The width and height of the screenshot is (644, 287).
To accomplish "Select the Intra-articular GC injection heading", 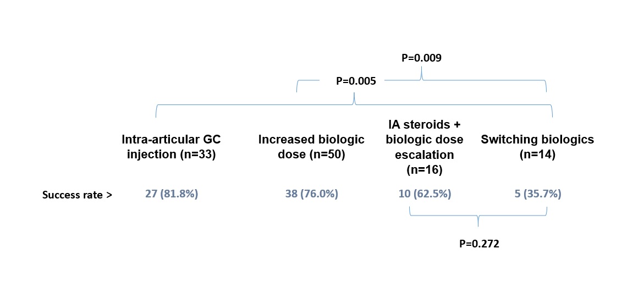I will [171, 147].
